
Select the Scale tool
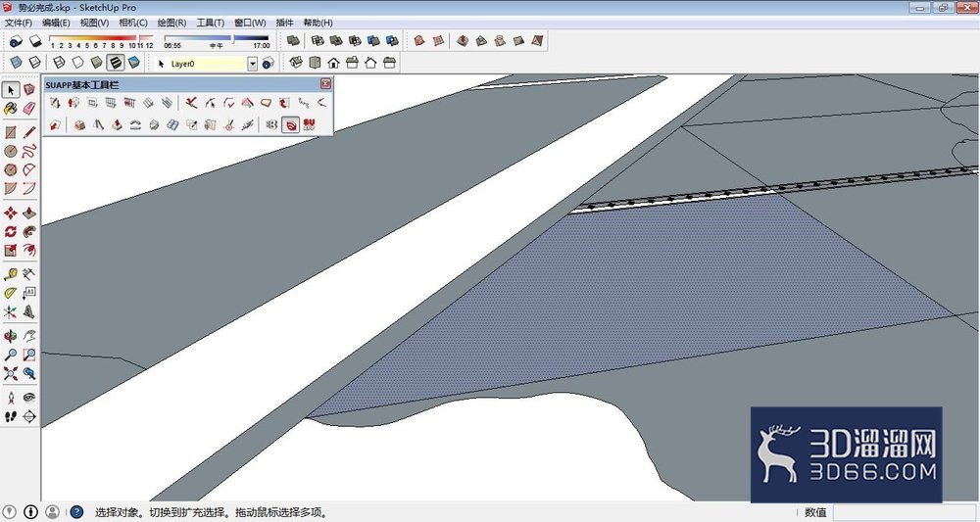click(11, 251)
